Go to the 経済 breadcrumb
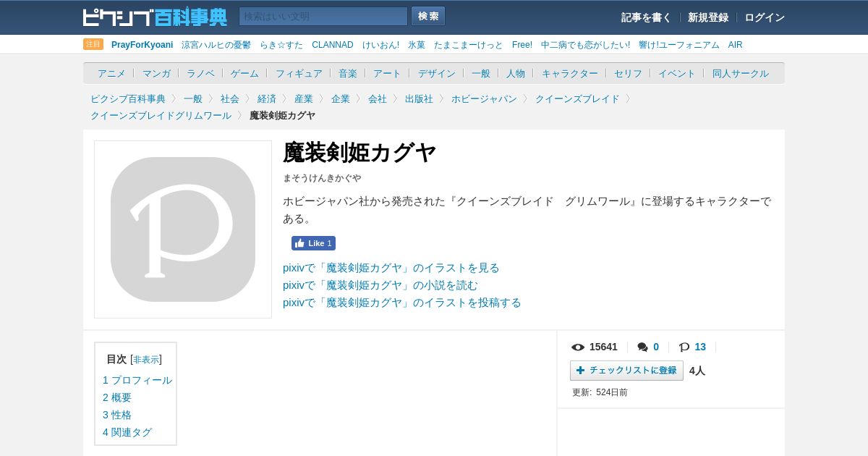The width and height of the screenshot is (868, 456). coord(267,98)
